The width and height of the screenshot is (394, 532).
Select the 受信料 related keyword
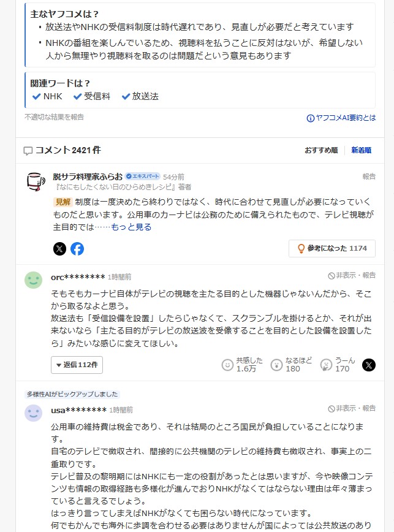[92, 96]
